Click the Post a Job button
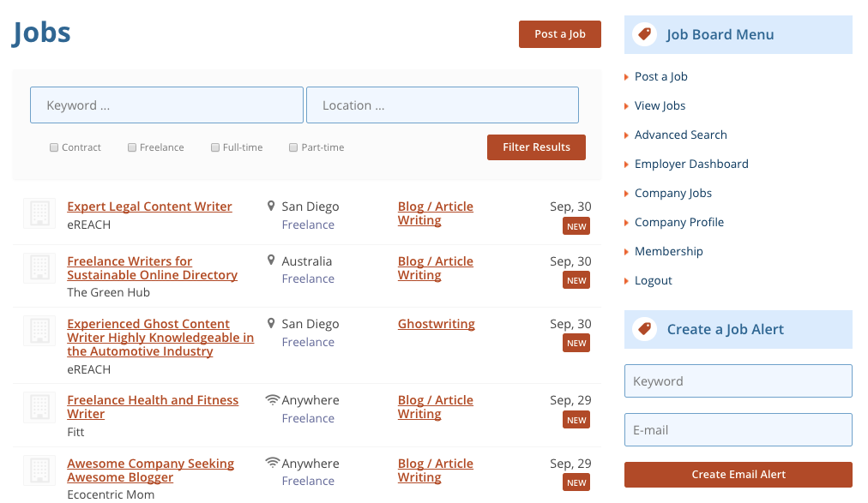The image size is (868, 503). tap(560, 34)
